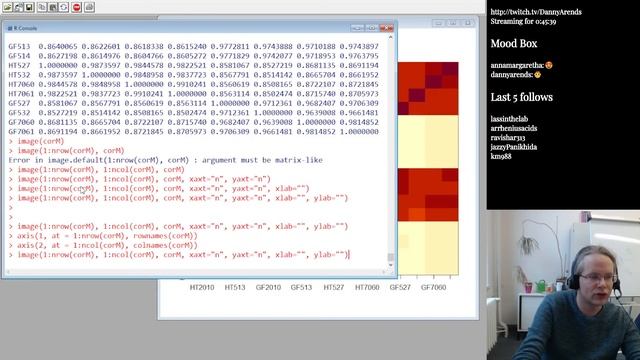This screenshot has width=640, height=360.
Task: Click follower name lassinthelab
Action: click(x=509, y=119)
